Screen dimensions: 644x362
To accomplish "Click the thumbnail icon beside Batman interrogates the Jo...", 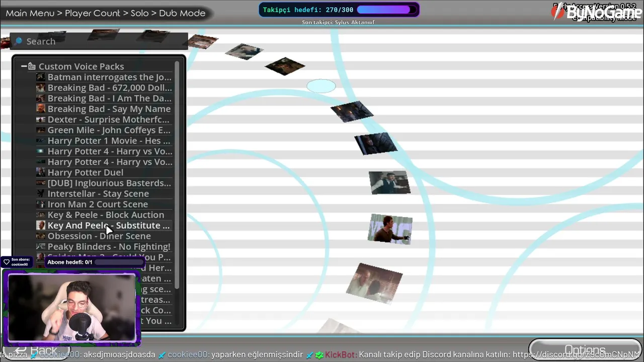I will click(x=41, y=77).
